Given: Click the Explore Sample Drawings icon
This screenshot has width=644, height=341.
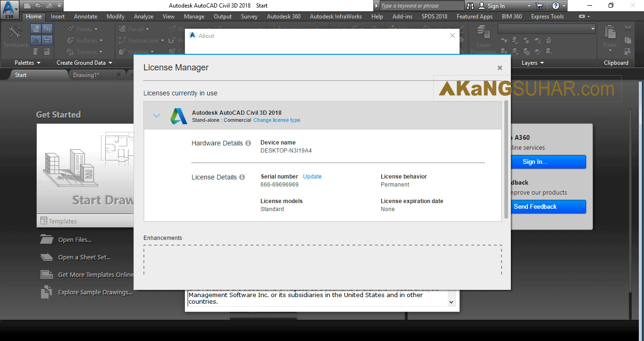Looking at the screenshot, I should tap(46, 292).
